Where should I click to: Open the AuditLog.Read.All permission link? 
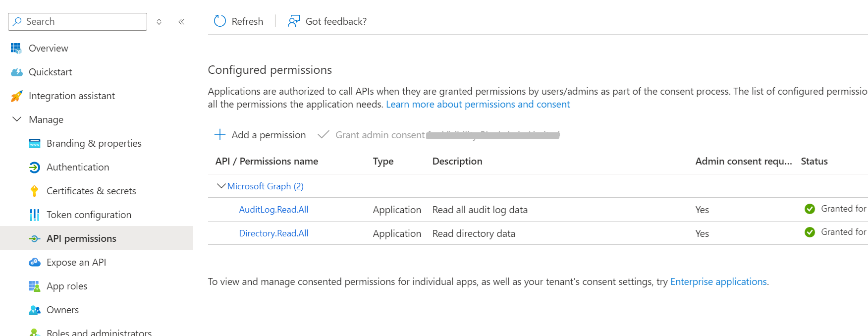click(273, 210)
